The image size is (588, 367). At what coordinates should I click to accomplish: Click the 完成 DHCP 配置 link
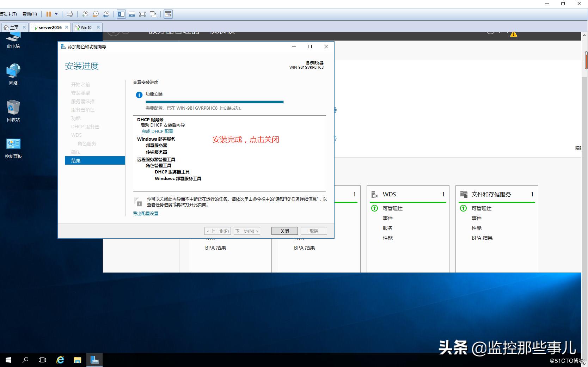pos(158,131)
